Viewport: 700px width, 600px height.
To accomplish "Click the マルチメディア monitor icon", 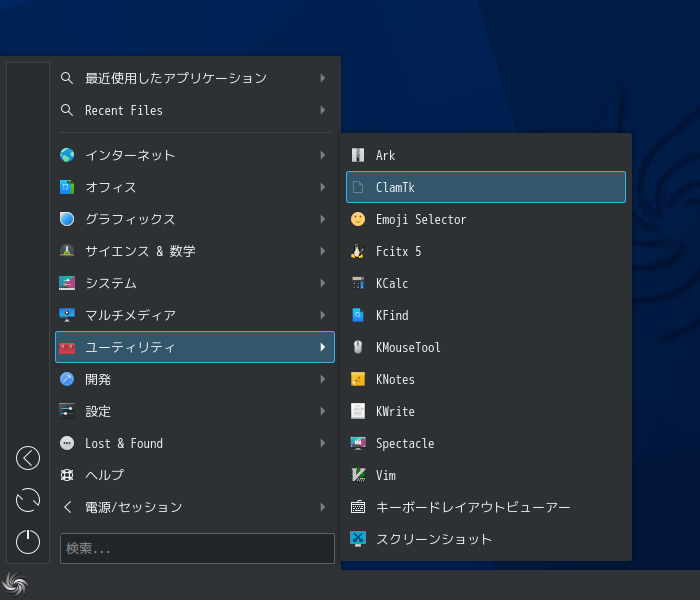I will click(67, 315).
